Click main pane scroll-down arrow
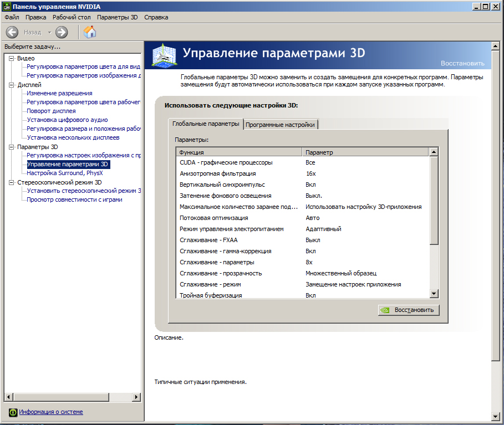 pyautogui.click(x=495, y=417)
